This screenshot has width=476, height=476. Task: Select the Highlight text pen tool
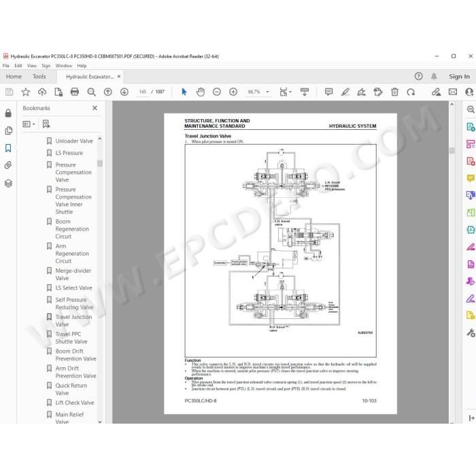coord(345,92)
